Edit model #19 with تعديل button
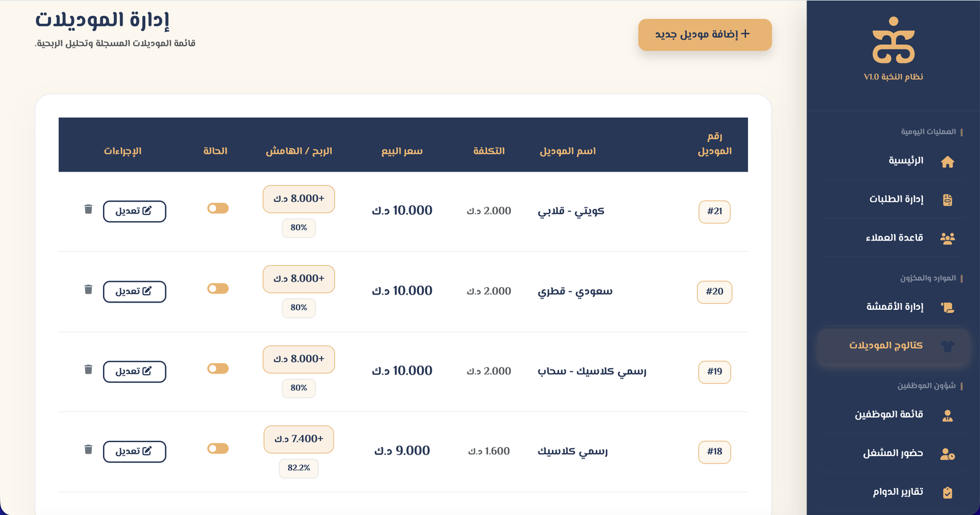Screen dimensions: 980x515 tap(135, 372)
